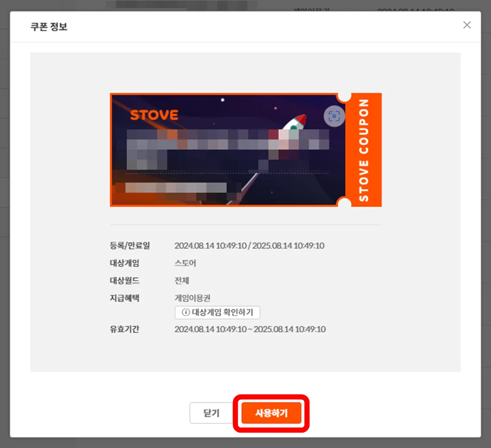Click the 스토어 value text
The image size is (491, 448).
(185, 263)
